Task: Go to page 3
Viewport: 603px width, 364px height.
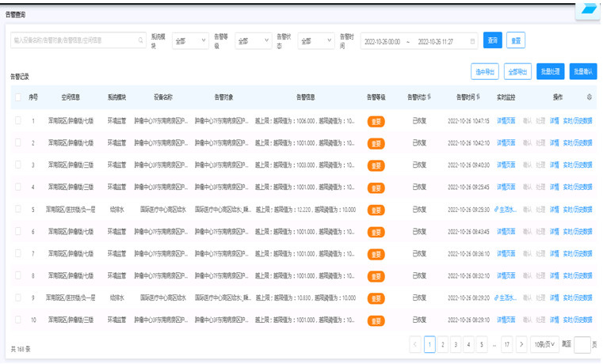Action: click(x=456, y=344)
